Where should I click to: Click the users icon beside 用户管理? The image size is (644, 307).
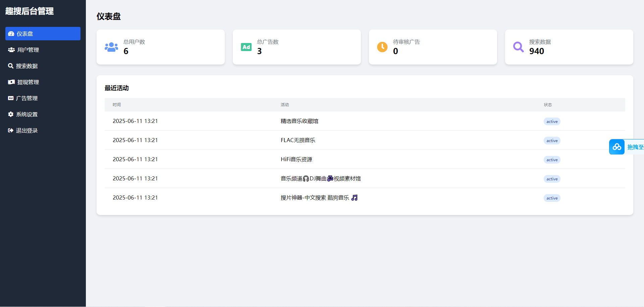[11, 50]
